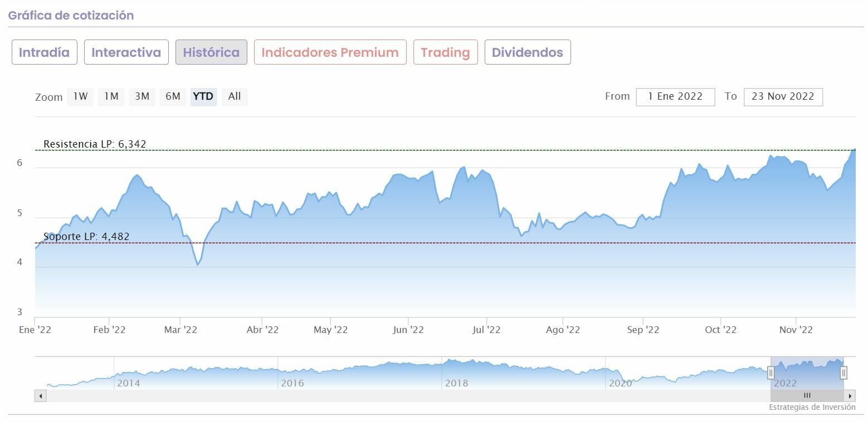Select the YTD zoom range
Viewport: 868px width, 426px height.
pos(203,96)
